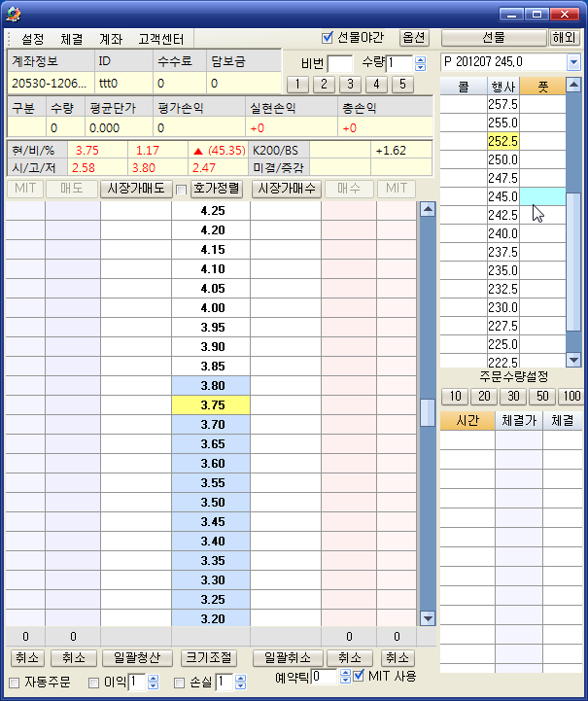This screenshot has height=701, width=588.
Task: Enable the 손실 checkbox
Action: click(179, 683)
